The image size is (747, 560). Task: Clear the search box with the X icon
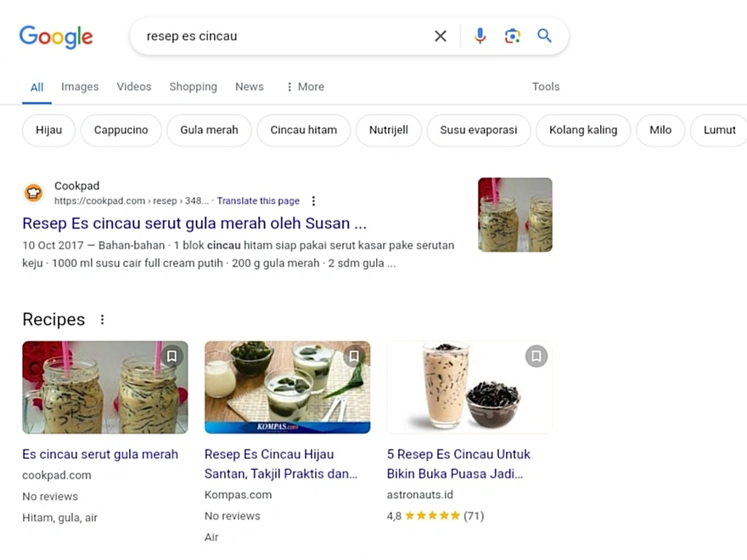[x=441, y=36]
